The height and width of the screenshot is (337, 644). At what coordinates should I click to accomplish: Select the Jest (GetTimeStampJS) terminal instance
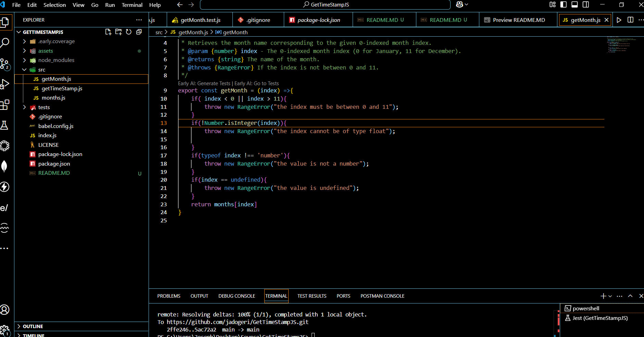click(603, 318)
